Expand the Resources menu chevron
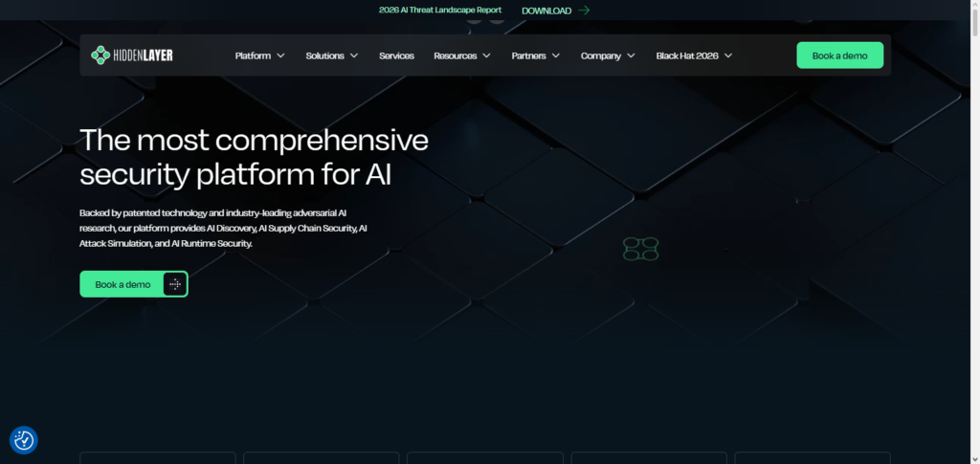Image resolution: width=980 pixels, height=464 pixels. pyautogui.click(x=487, y=55)
